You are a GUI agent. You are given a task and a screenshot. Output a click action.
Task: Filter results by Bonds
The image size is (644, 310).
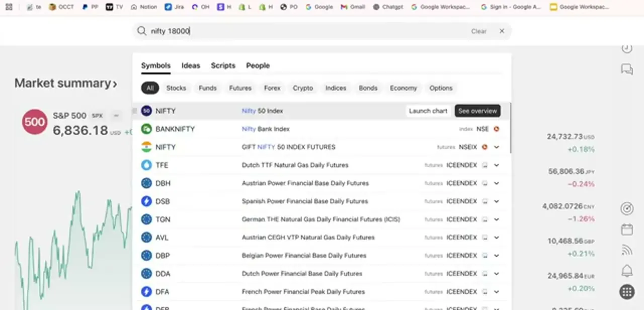368,88
